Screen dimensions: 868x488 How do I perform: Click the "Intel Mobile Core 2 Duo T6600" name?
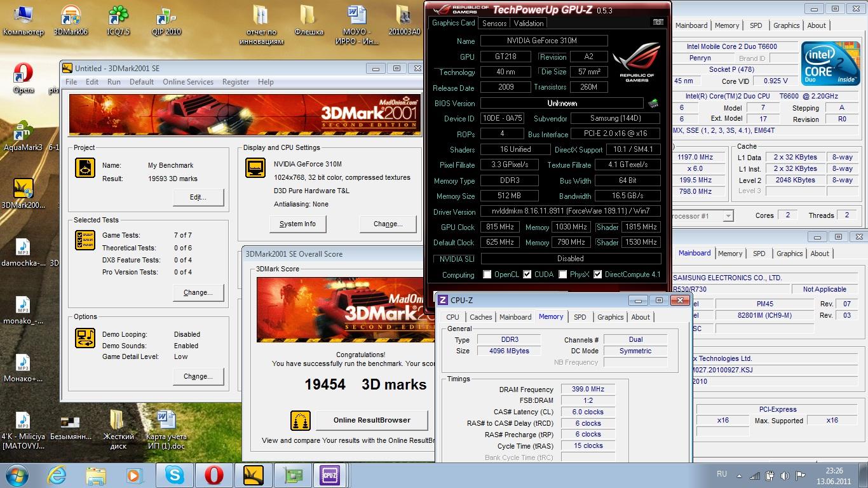[732, 46]
